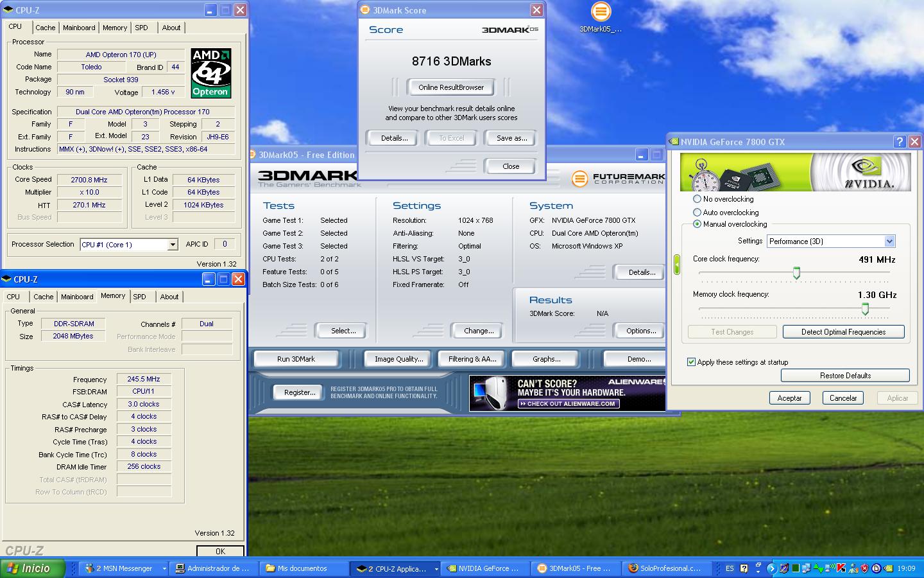Open the 3DMark05 desktop shortcut icon

pyautogui.click(x=600, y=13)
